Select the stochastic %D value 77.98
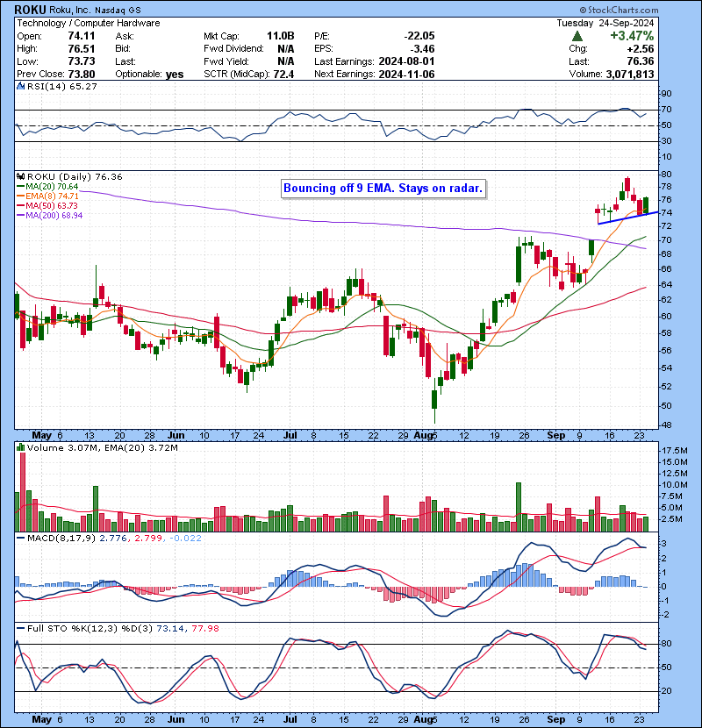 click(x=205, y=628)
